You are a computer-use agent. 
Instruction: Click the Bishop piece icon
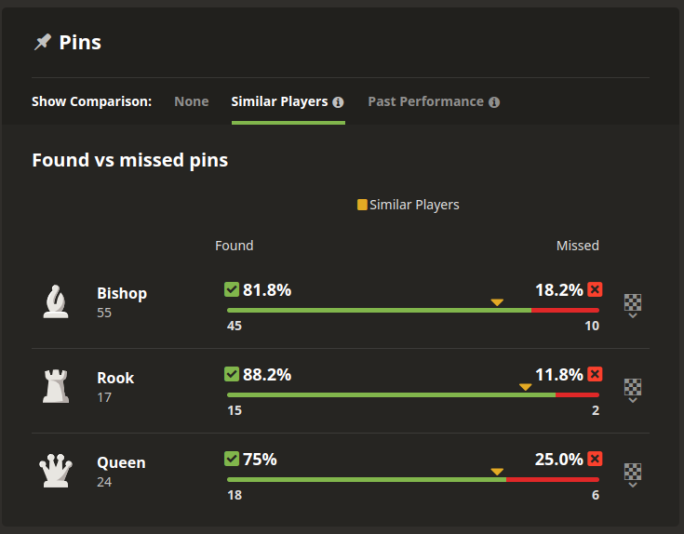[56, 302]
